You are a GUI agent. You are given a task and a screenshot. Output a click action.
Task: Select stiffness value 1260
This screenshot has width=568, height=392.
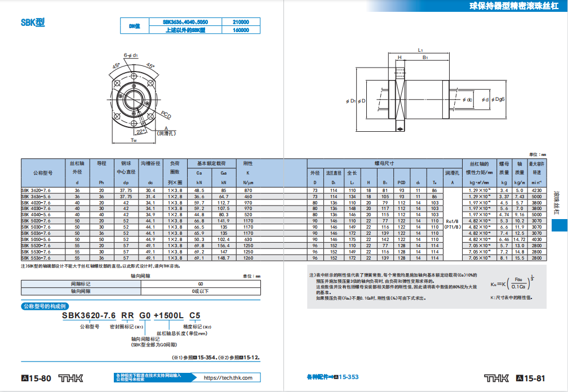pyautogui.click(x=248, y=258)
